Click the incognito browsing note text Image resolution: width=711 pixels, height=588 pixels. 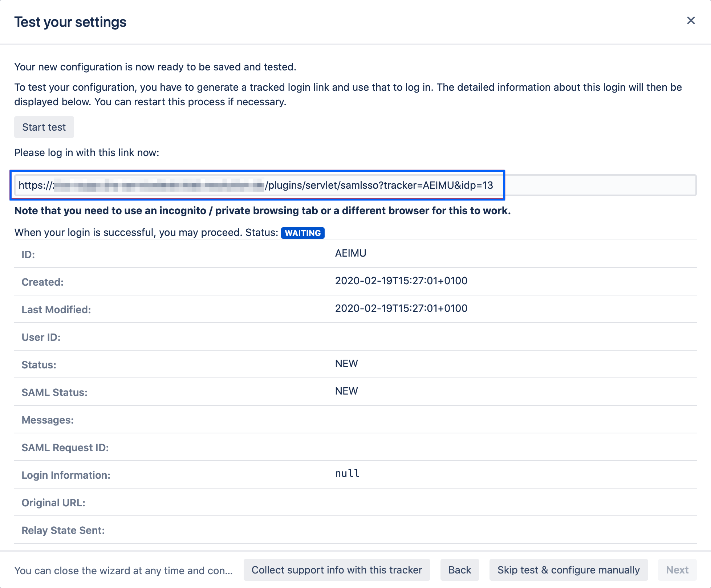262,211
